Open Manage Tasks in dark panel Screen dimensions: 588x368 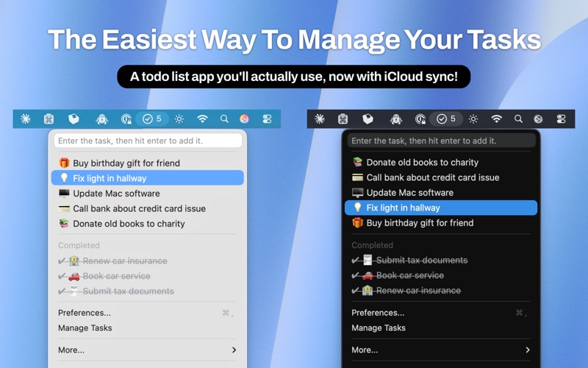coord(441,328)
